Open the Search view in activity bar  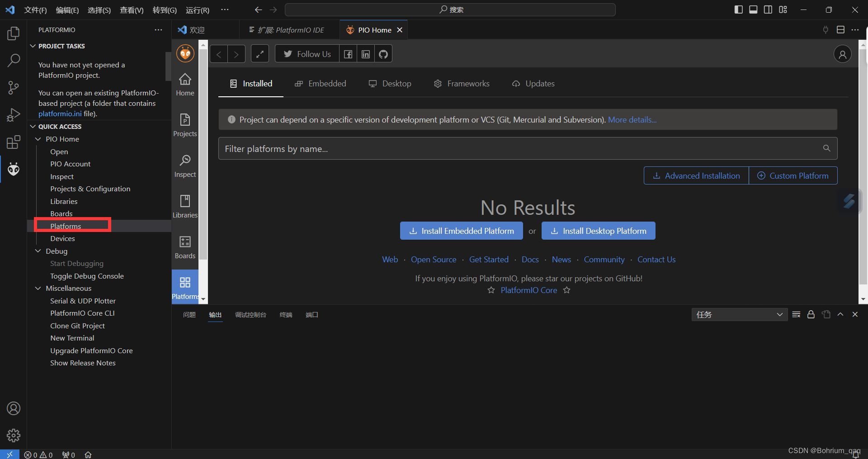14,60
